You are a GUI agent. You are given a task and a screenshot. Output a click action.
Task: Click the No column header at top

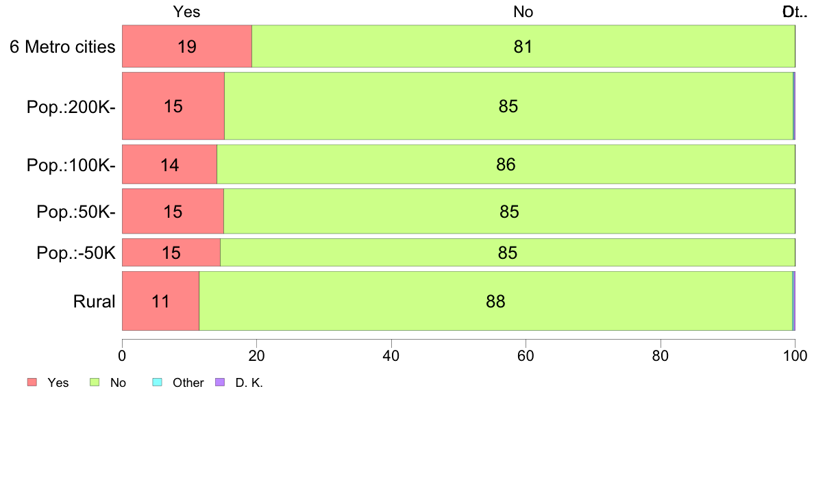click(523, 12)
